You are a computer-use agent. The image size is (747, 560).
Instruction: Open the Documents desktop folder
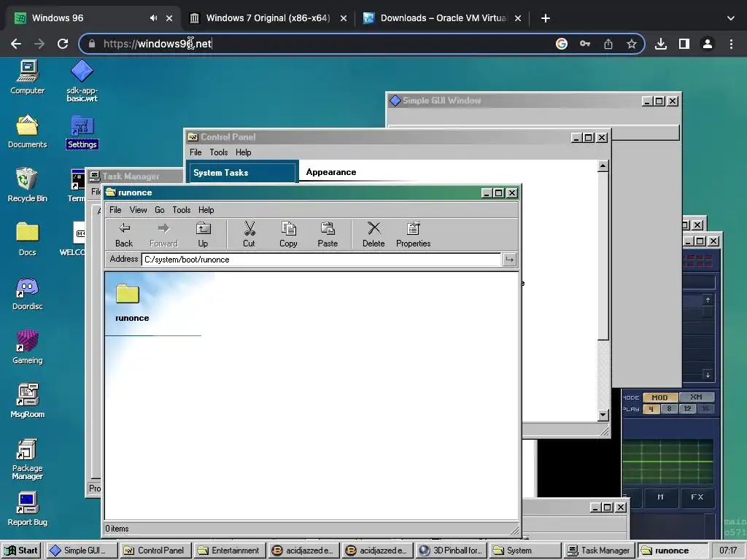pos(27,131)
